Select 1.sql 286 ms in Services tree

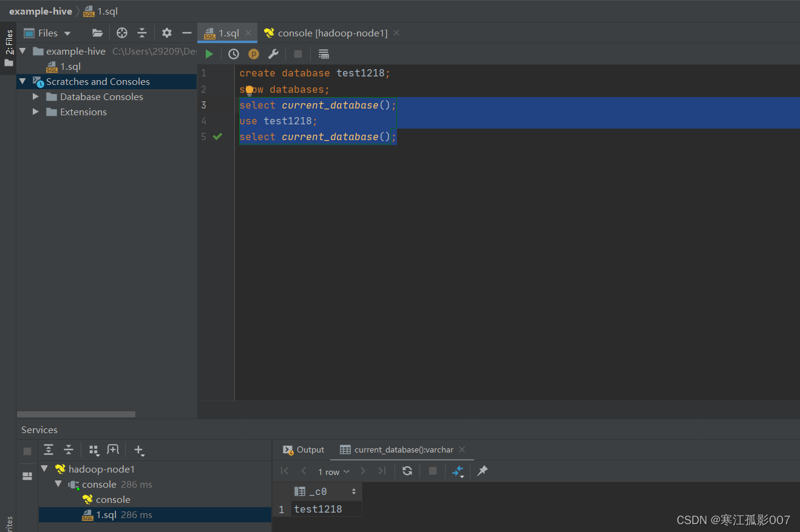(155, 514)
